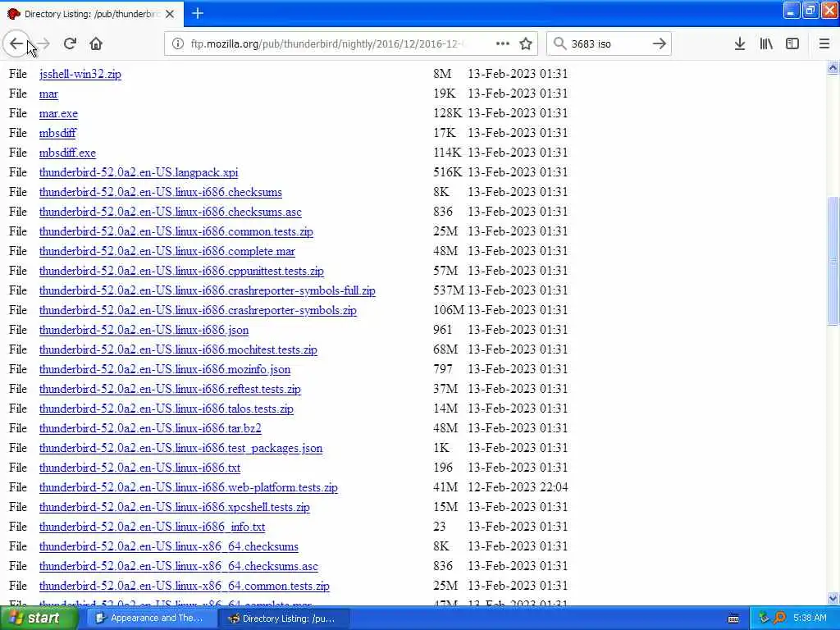Open a new tab
The width and height of the screenshot is (840, 630).
pos(198,13)
